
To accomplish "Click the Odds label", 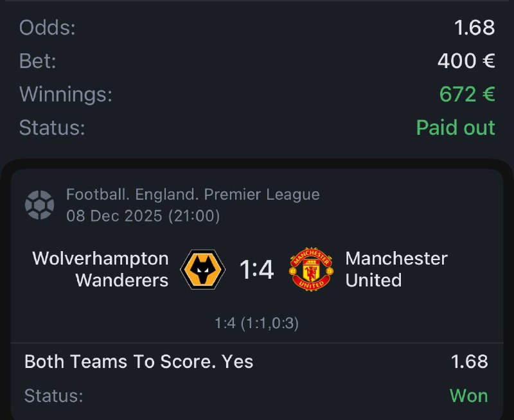I will pyautogui.click(x=46, y=28).
